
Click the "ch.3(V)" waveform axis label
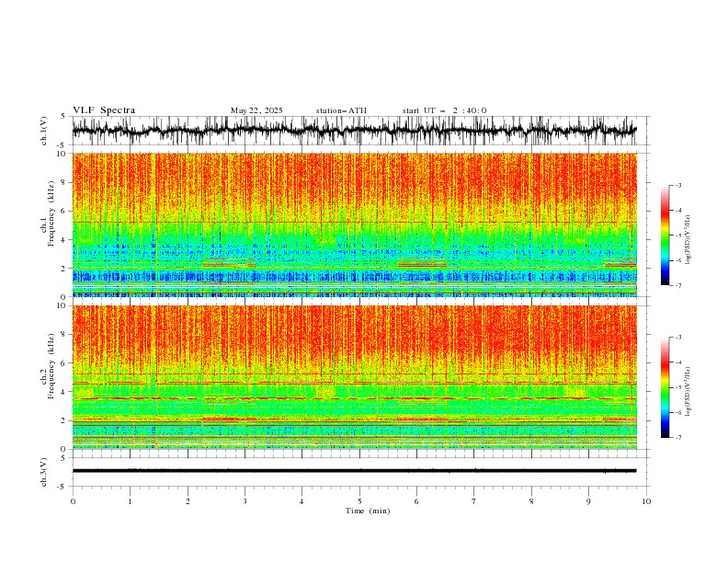[44, 472]
